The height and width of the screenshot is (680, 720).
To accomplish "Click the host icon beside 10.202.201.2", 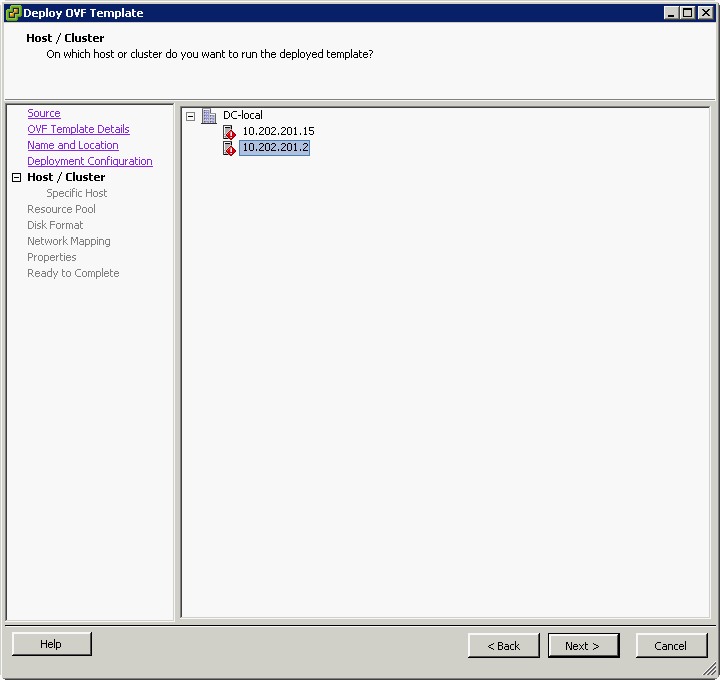I will point(229,148).
